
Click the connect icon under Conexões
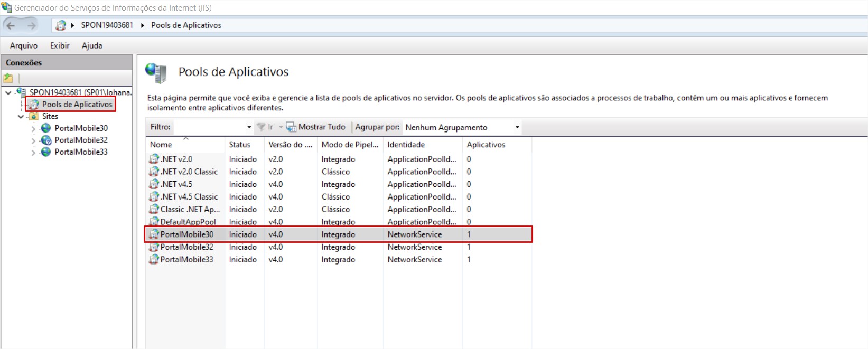tap(8, 78)
